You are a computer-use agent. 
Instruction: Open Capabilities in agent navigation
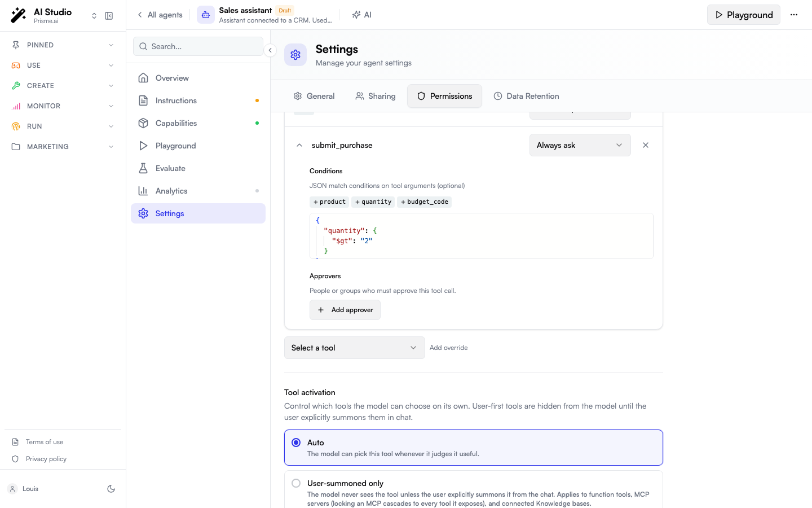point(198,123)
